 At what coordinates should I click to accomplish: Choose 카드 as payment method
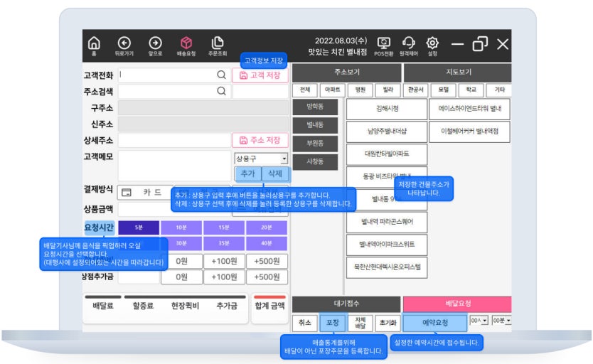pos(146,192)
